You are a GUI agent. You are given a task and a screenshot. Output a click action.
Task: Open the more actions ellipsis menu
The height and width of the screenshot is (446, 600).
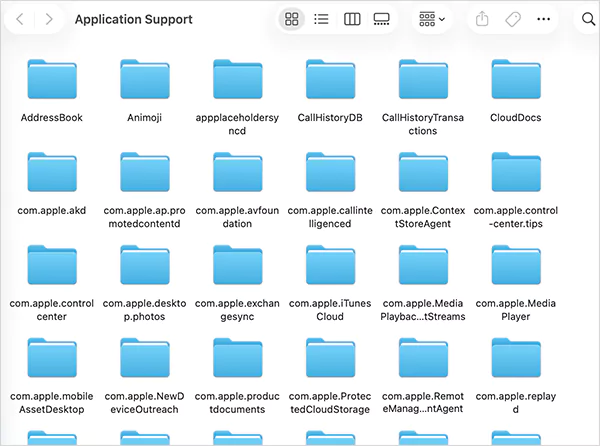tap(543, 19)
